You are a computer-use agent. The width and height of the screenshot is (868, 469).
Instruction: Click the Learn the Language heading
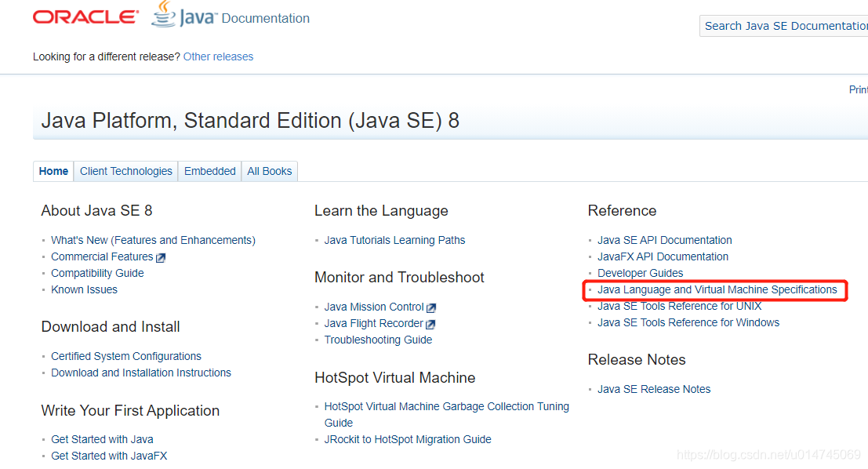(x=381, y=211)
